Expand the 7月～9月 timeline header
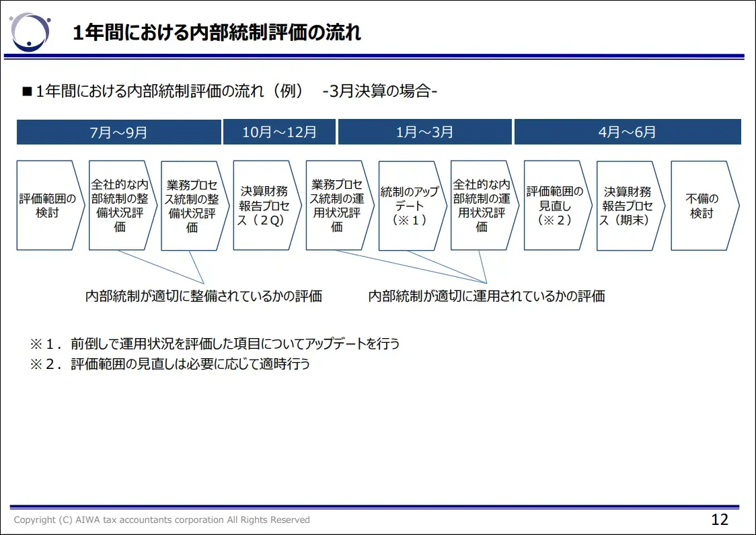 (x=118, y=132)
